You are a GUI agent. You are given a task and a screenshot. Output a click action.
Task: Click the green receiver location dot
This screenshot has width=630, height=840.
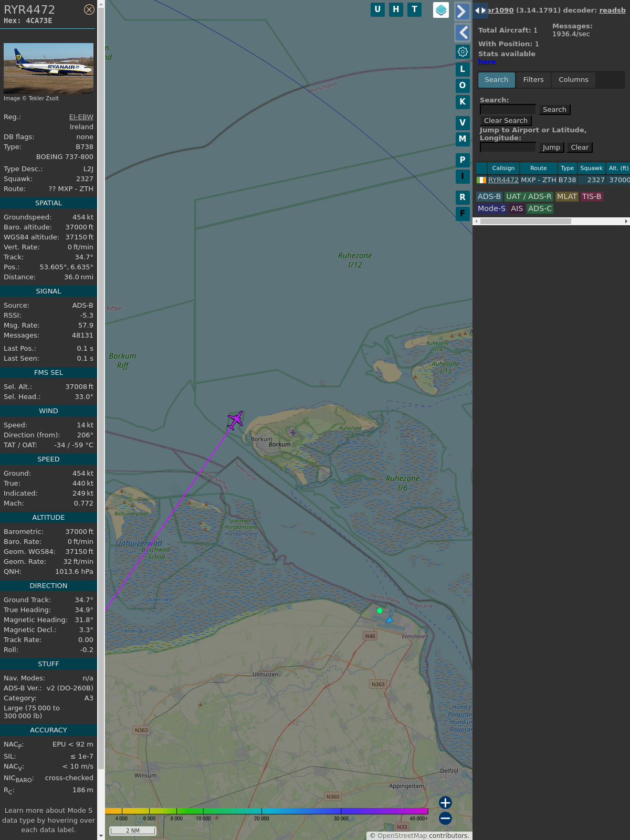[x=380, y=611]
